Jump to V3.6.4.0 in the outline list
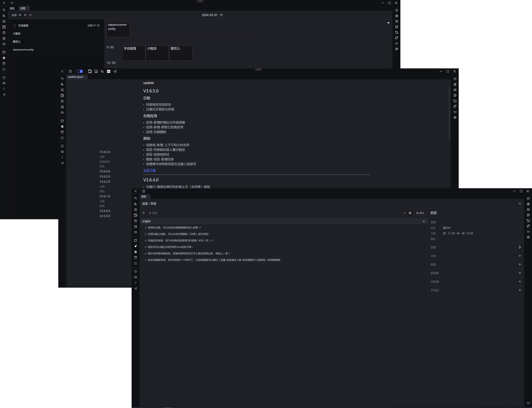This screenshot has height=408, width=532. 105,171
